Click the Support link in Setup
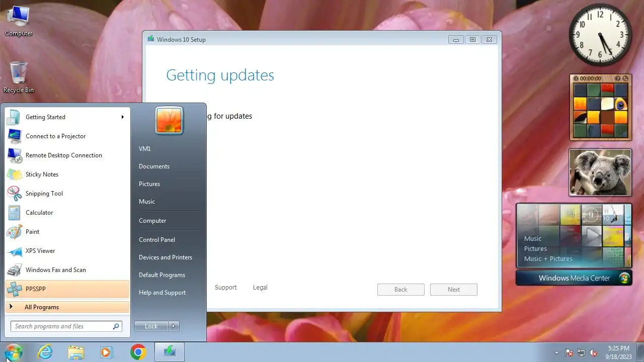Image resolution: width=644 pixels, height=362 pixels. point(226,288)
